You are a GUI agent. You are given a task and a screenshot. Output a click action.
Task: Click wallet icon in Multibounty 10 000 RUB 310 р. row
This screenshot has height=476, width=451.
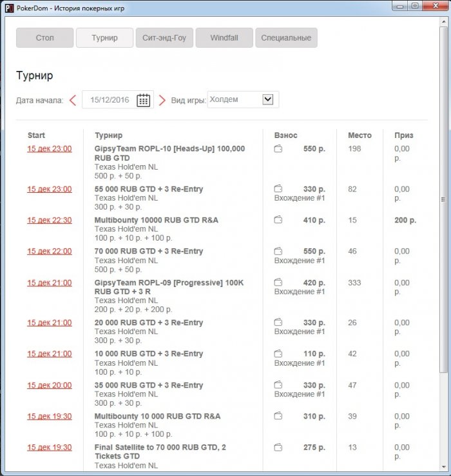(278, 416)
